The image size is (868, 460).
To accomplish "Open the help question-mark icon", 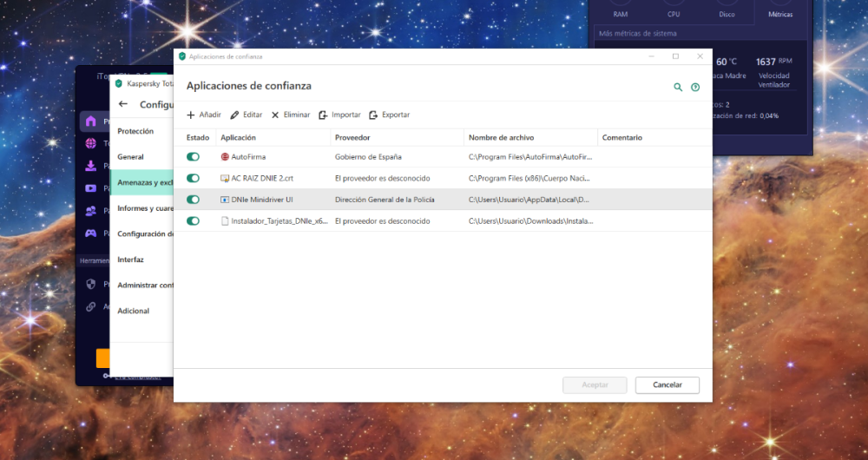I will coord(695,87).
